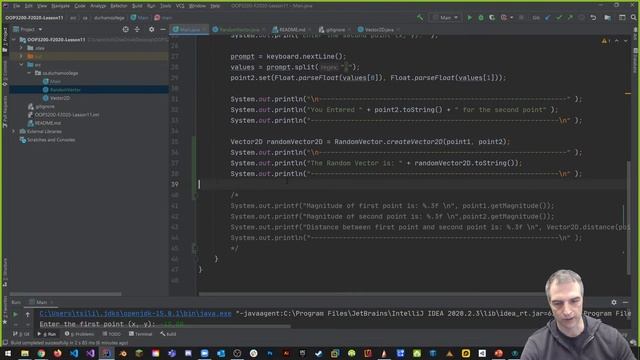Open Blender from the taskbar
Screen dimensions: 640x360
point(123,353)
